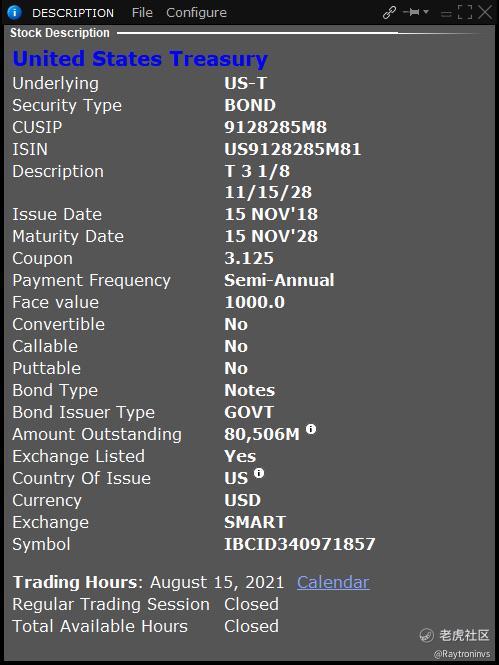Click info icon next to Country Of Issue
Image resolution: width=499 pixels, height=665 pixels.
pyautogui.click(x=259, y=473)
